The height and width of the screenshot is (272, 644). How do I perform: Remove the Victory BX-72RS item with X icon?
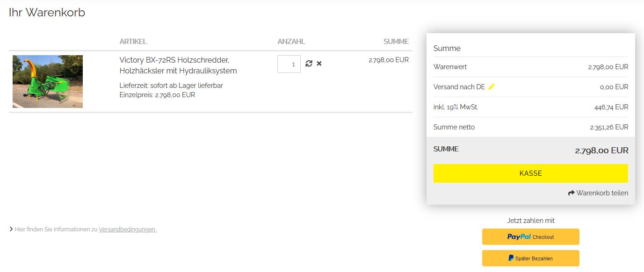coord(319,64)
